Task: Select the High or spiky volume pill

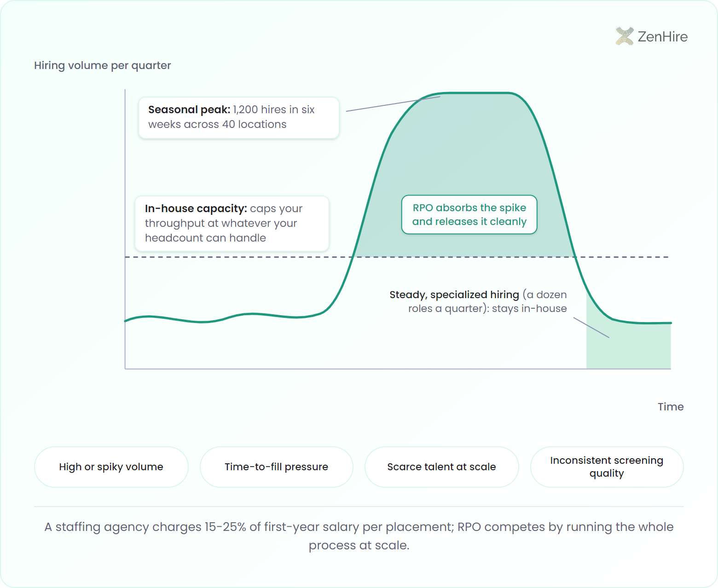Action: click(111, 467)
